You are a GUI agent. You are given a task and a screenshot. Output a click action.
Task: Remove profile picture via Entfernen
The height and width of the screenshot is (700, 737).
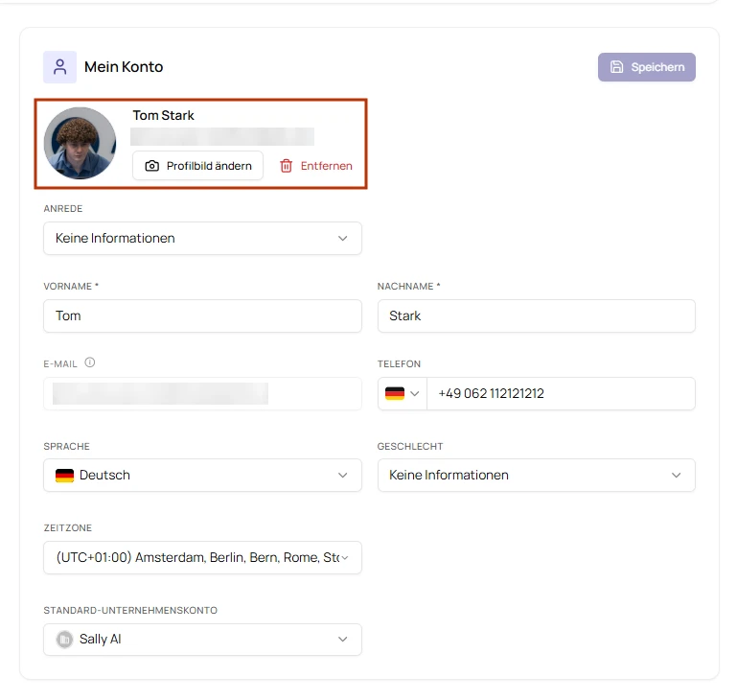pos(316,166)
